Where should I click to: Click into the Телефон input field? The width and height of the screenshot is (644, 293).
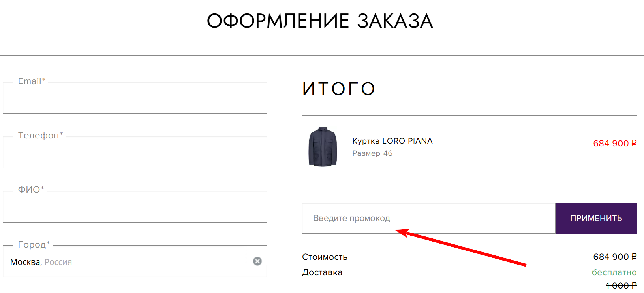[x=135, y=153]
